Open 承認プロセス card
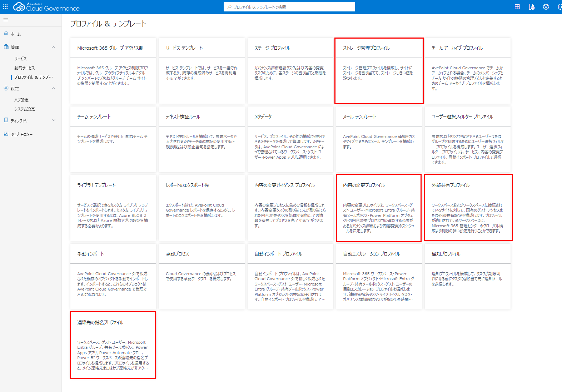Screen dimensions: 562x392 coord(202,277)
